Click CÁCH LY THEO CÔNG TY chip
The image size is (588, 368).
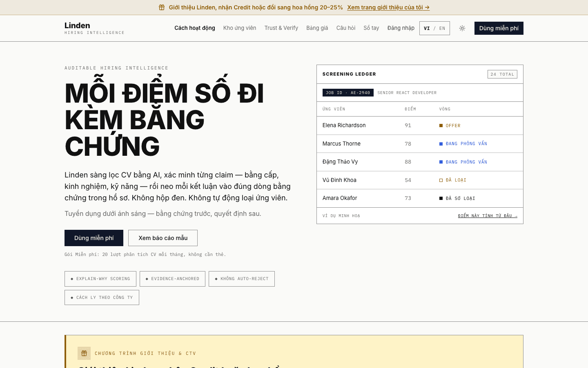click(x=102, y=298)
